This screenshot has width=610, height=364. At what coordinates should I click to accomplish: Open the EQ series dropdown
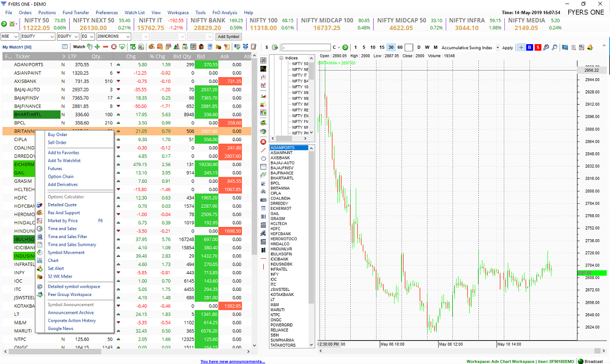tap(87, 37)
